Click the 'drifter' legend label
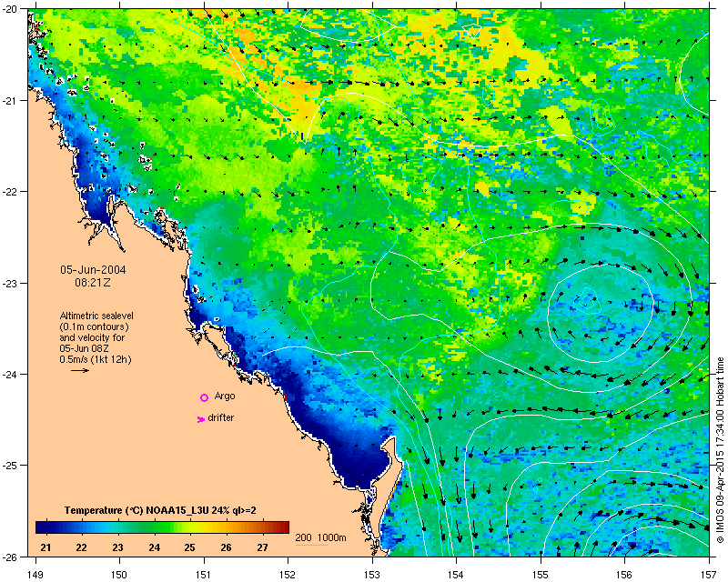The width and height of the screenshot is (728, 582). coord(221,417)
